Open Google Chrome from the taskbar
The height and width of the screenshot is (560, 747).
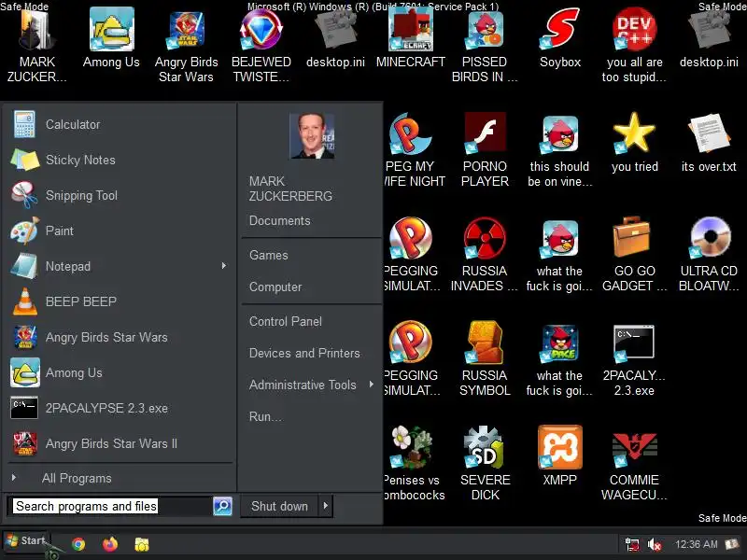point(78,544)
